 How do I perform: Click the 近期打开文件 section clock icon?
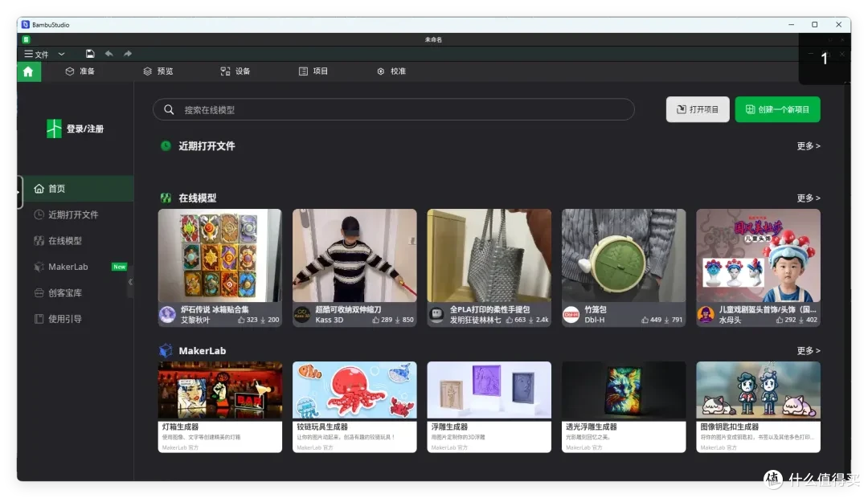[x=166, y=146]
